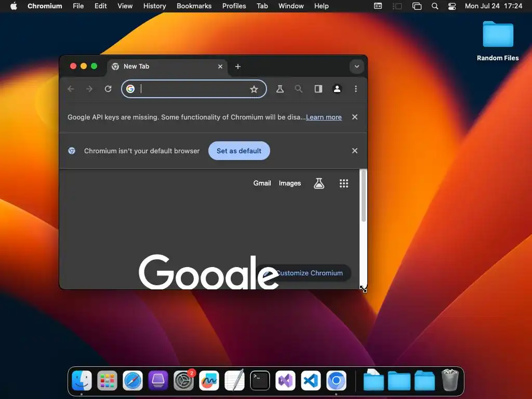Click the Google icon in address bar

(130, 89)
